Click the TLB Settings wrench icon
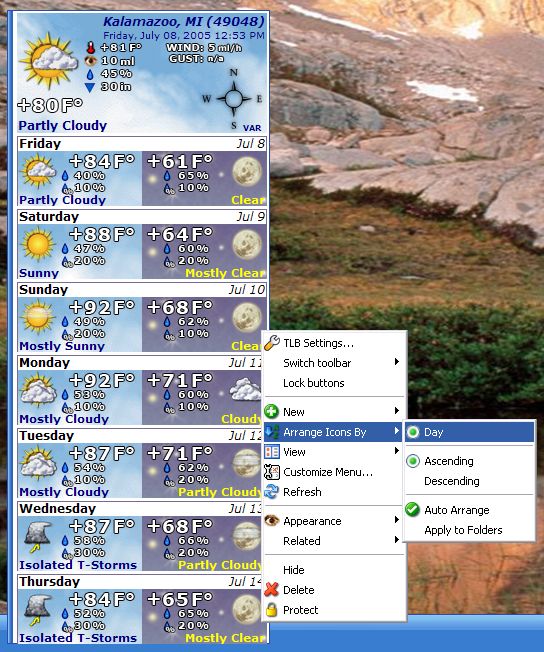The height and width of the screenshot is (652, 544). 272,343
